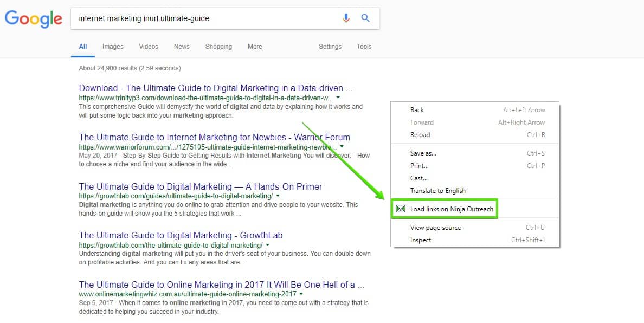The image size is (644, 323).
Task: Click 'Understanding digital marketing will put you' snippet
Action: tap(224, 258)
